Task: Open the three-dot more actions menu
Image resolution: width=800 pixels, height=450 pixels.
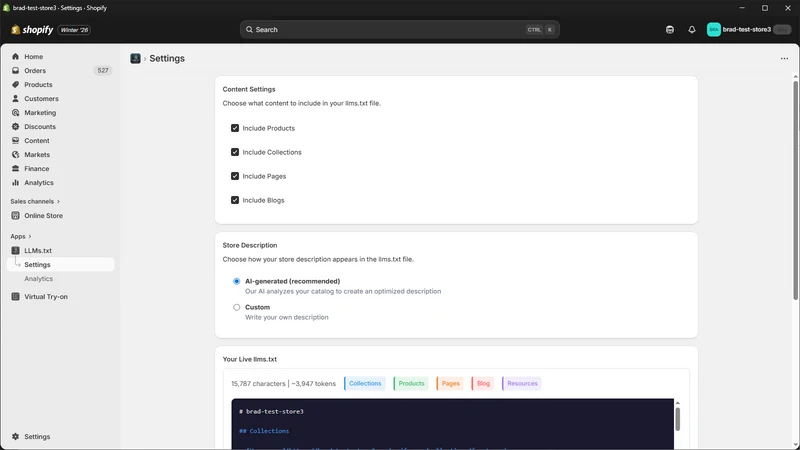Action: click(784, 59)
